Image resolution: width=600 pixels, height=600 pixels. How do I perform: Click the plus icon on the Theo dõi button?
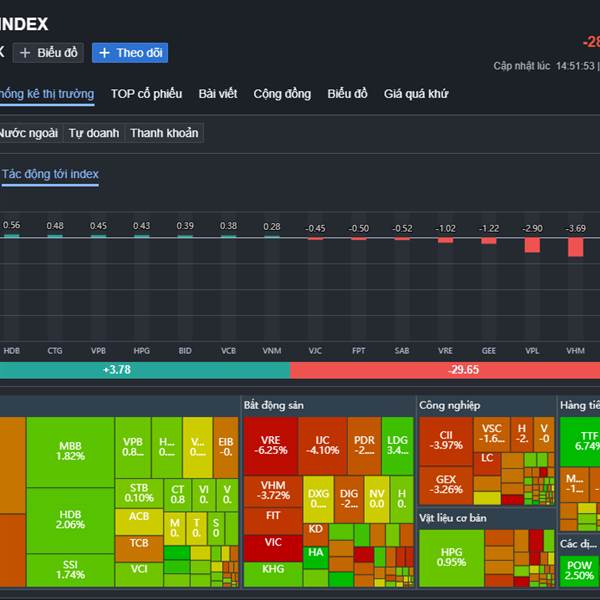pos(103,53)
